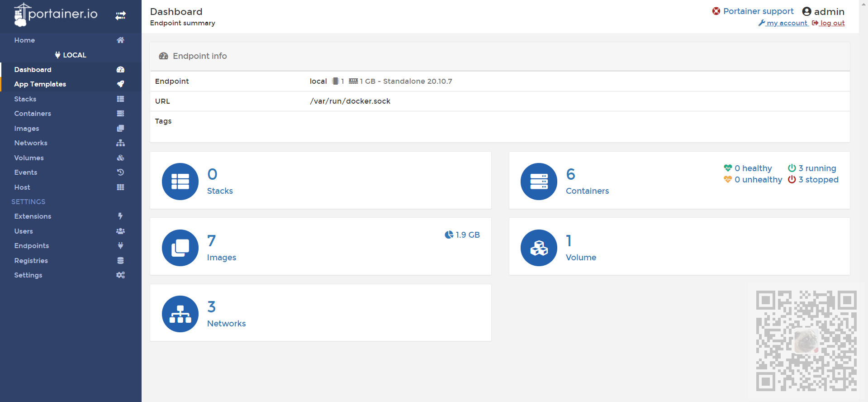
Task: Click the round Networks tile icon
Action: (180, 314)
